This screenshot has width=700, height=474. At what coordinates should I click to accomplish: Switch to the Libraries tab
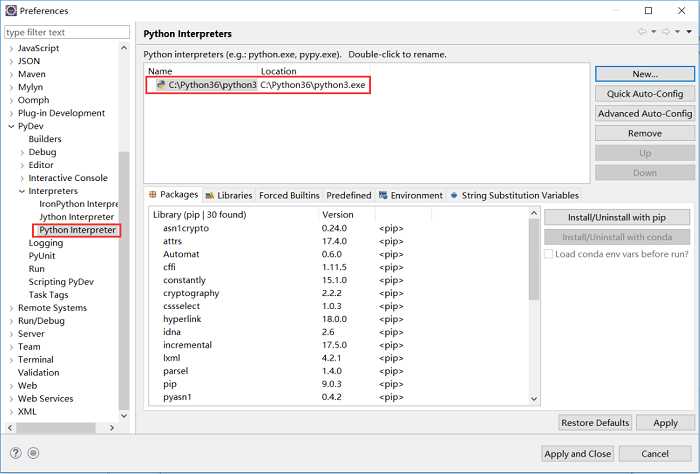tap(229, 195)
